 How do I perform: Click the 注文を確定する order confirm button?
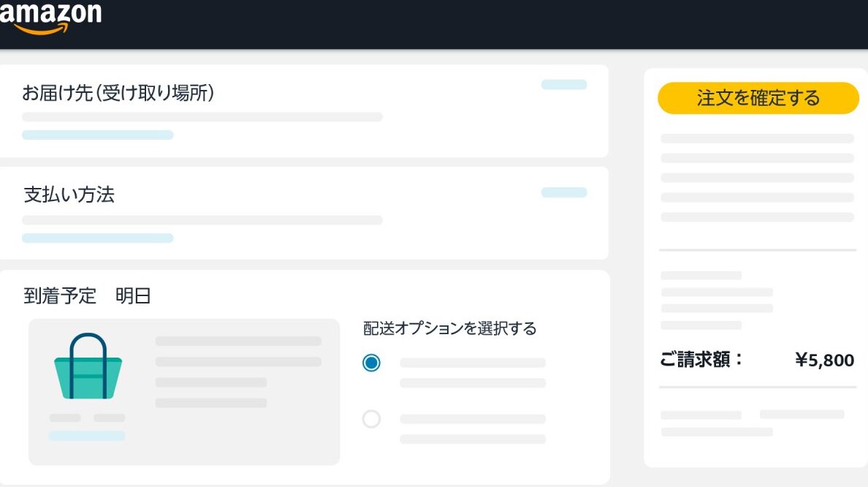point(758,98)
